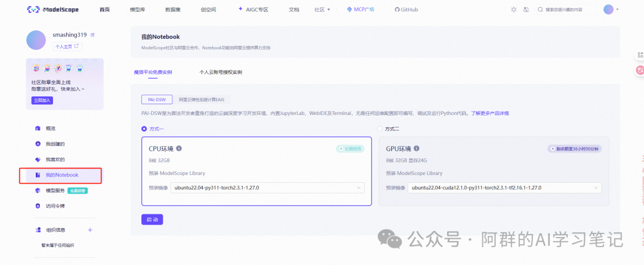Screen dimensions: 644x265
Task: Click info icon beside CPU环境
Action: pos(179,148)
